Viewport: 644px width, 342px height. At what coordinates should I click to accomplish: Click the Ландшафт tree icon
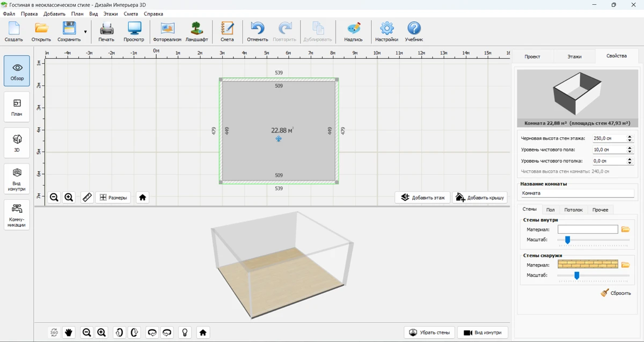(x=196, y=32)
